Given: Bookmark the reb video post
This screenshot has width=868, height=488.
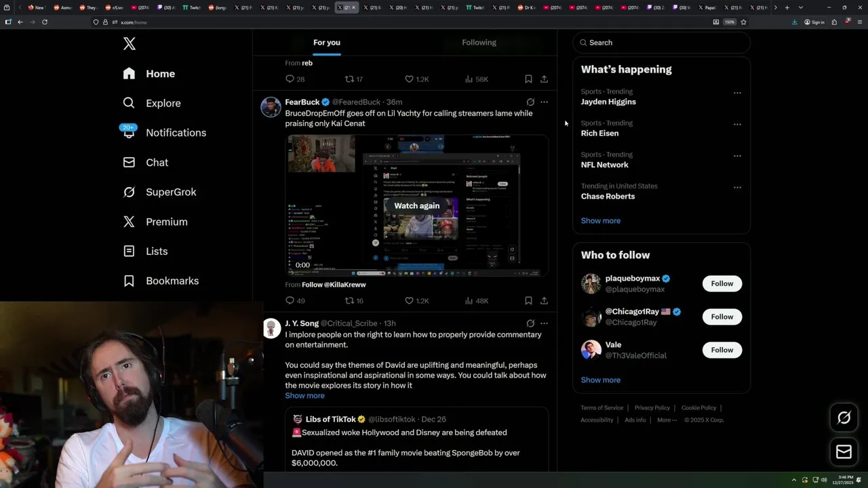Looking at the screenshot, I should 528,79.
